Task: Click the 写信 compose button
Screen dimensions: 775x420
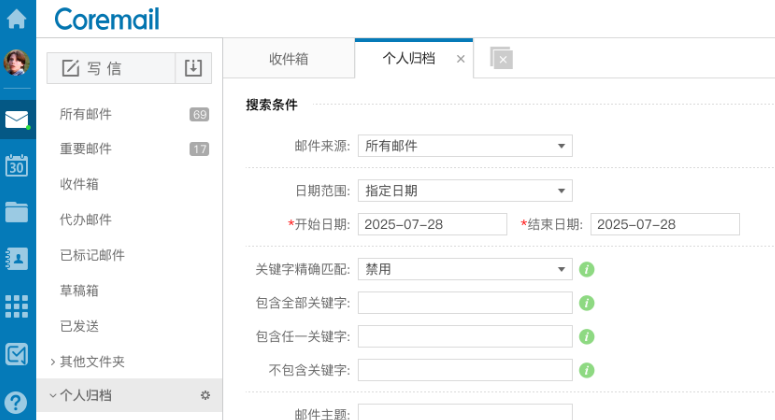Action: [x=110, y=68]
